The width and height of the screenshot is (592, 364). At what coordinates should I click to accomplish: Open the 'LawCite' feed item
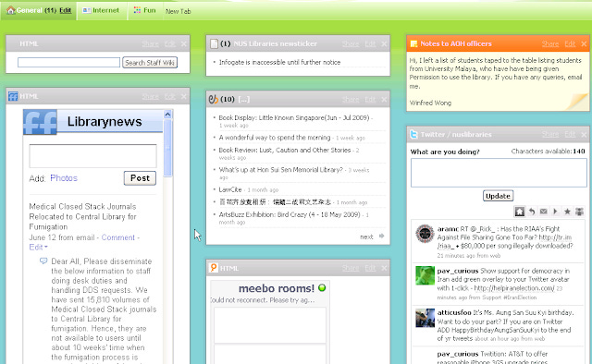(x=230, y=189)
